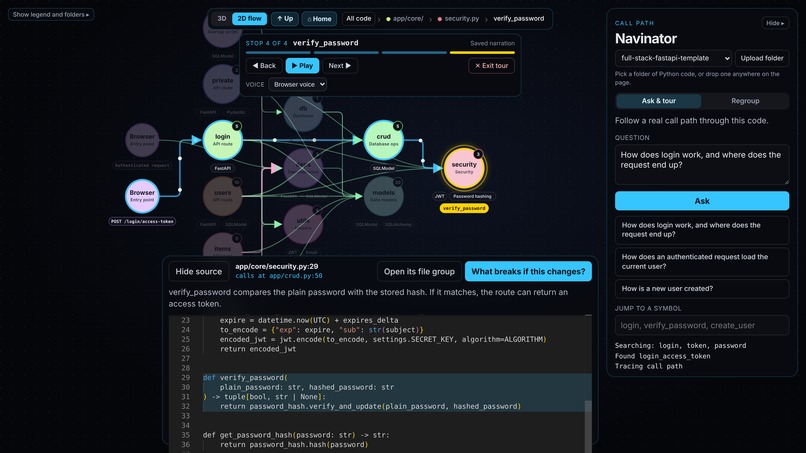The image size is (806, 453).
Task: Open the Browser voice dropdown
Action: click(298, 84)
